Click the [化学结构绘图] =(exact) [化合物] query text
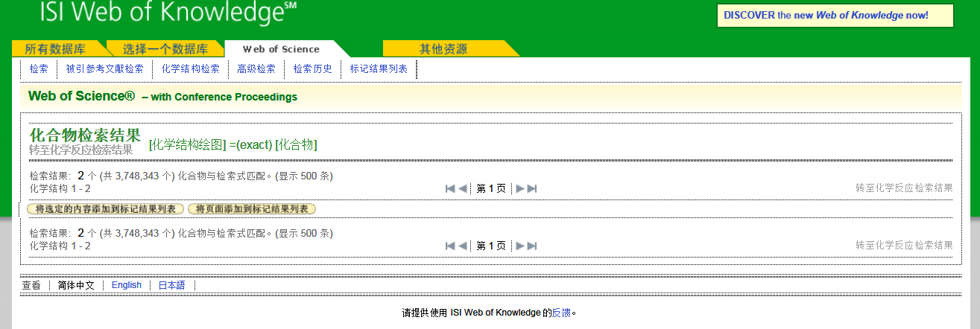This screenshot has height=329, width=980. coord(233,144)
